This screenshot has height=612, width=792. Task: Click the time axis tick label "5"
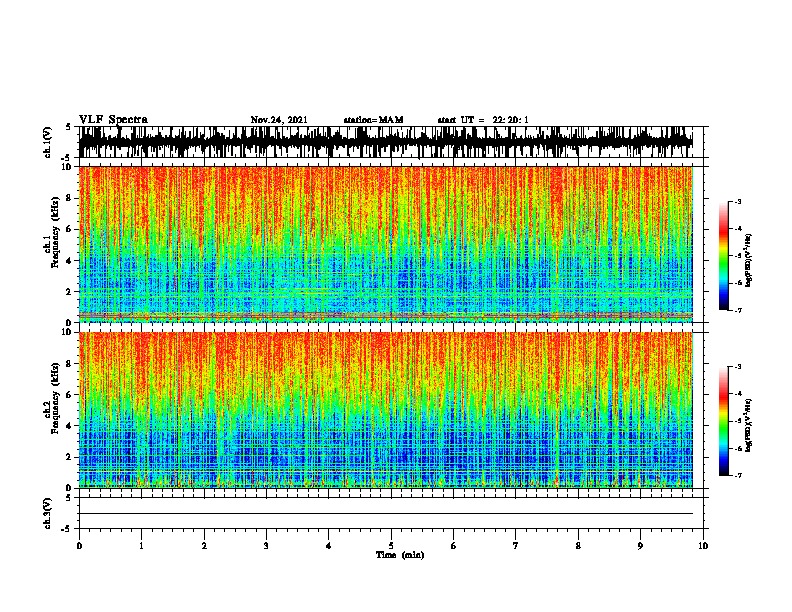pyautogui.click(x=391, y=546)
